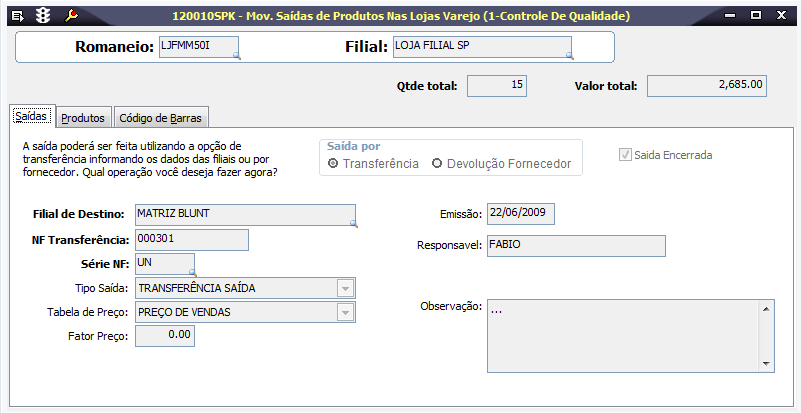Click into the Observação text area
This screenshot has height=413, width=801.
pos(623,335)
